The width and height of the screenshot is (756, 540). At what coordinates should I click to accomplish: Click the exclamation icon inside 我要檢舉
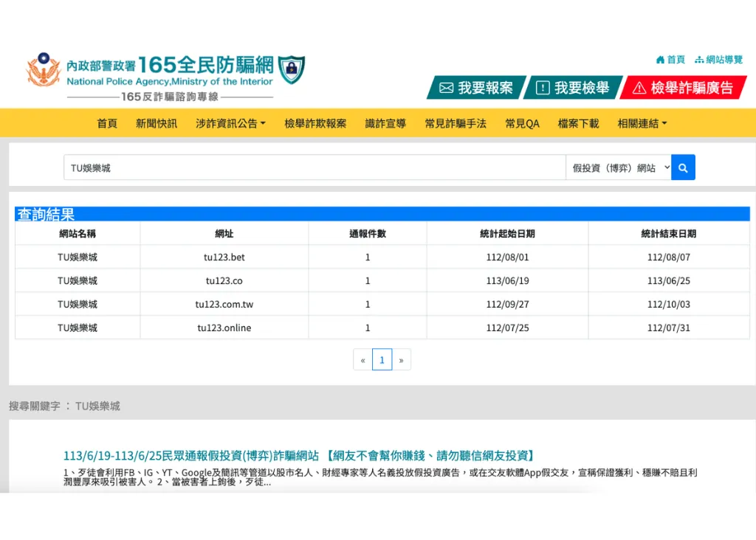[542, 87]
